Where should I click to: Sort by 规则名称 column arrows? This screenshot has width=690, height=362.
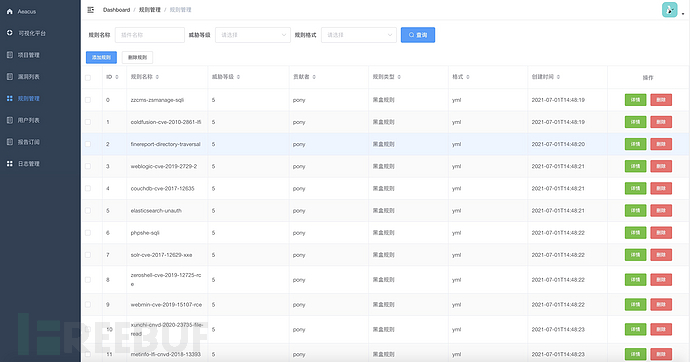tap(157, 77)
